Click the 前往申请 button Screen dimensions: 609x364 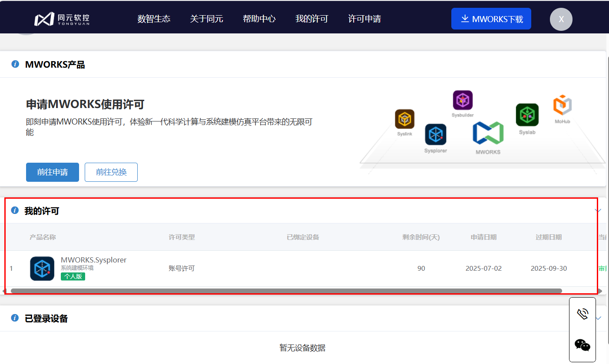53,172
